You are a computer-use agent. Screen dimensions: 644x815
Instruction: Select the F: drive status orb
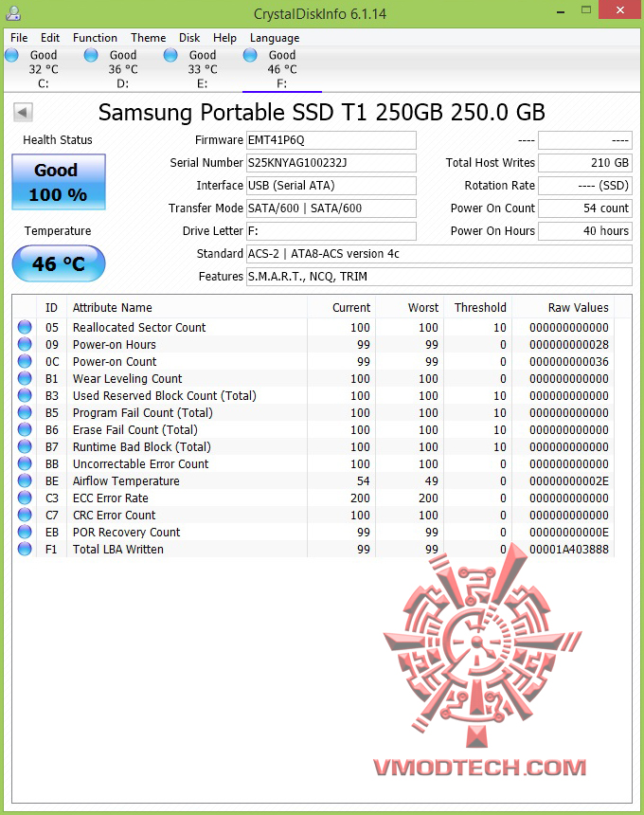pos(250,55)
